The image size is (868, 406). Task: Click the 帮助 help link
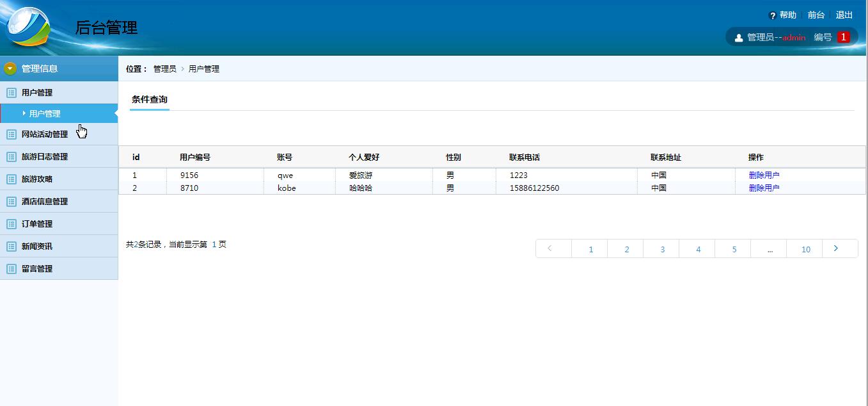point(788,15)
